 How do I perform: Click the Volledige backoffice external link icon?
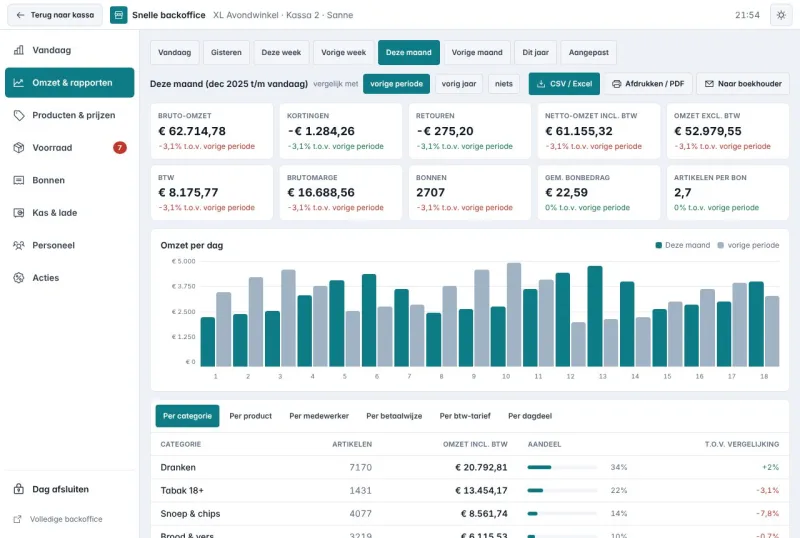(17, 519)
